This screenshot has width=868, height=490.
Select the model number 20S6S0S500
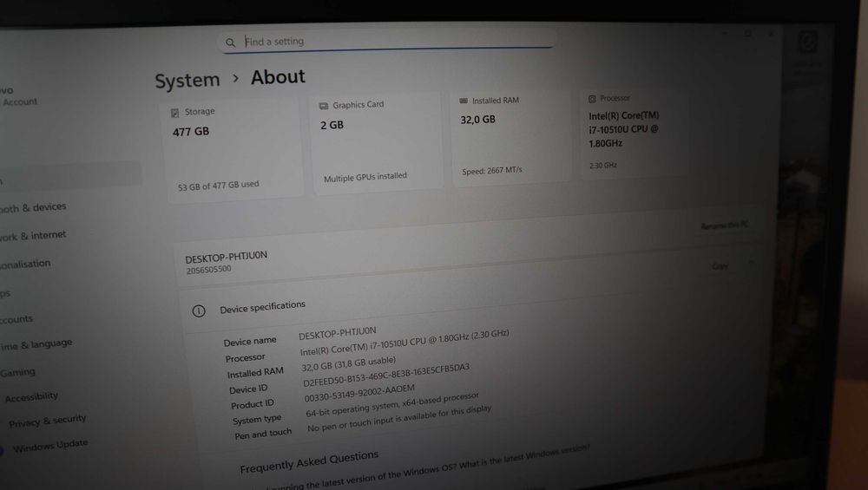tap(208, 270)
